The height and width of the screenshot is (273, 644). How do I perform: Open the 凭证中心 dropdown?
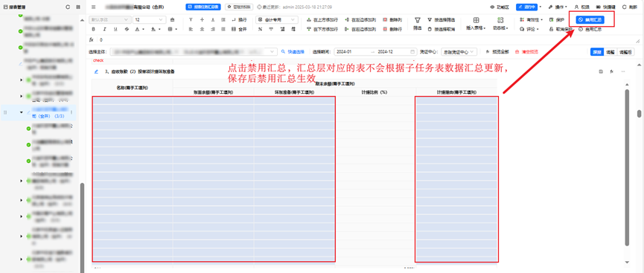tap(459, 52)
